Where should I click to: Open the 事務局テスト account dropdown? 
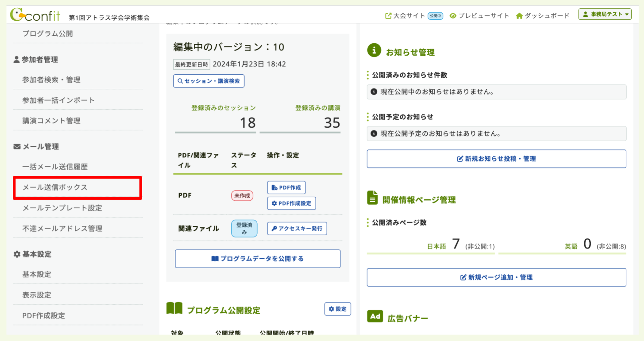(604, 14)
